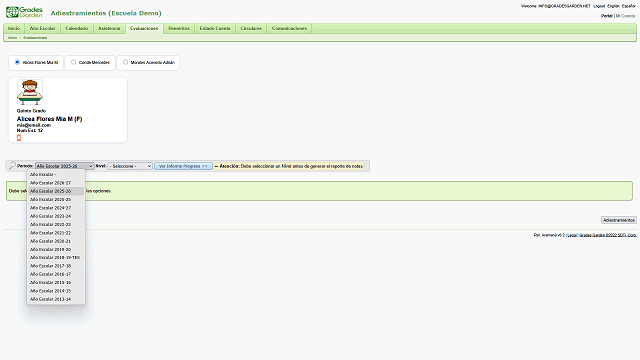The width and height of the screenshot is (640, 360).
Task: Open the Estado Cuenta tab
Action: point(215,28)
